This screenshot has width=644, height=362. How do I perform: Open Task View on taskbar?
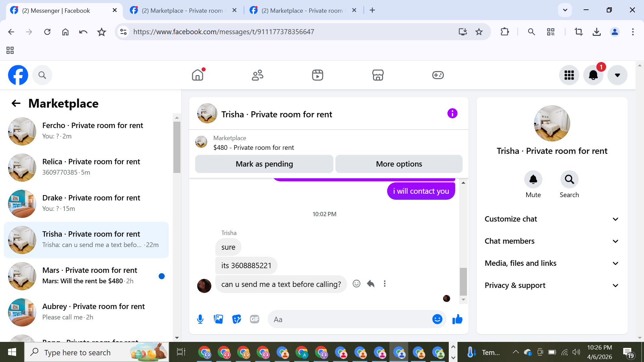pyautogui.click(x=181, y=352)
